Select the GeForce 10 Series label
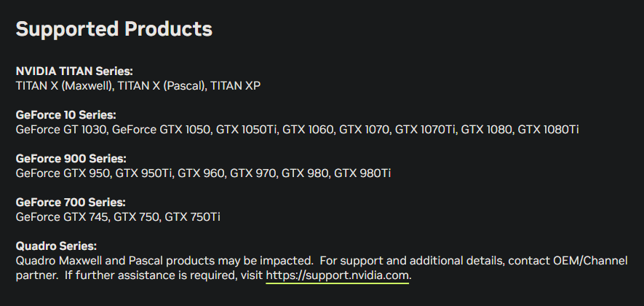The image size is (644, 306). coord(65,115)
